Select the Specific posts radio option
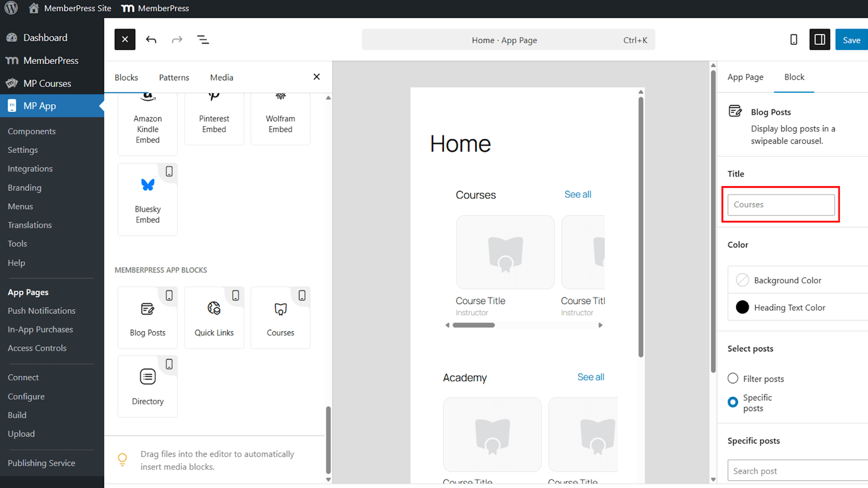The height and width of the screenshot is (488, 868). 733,402
